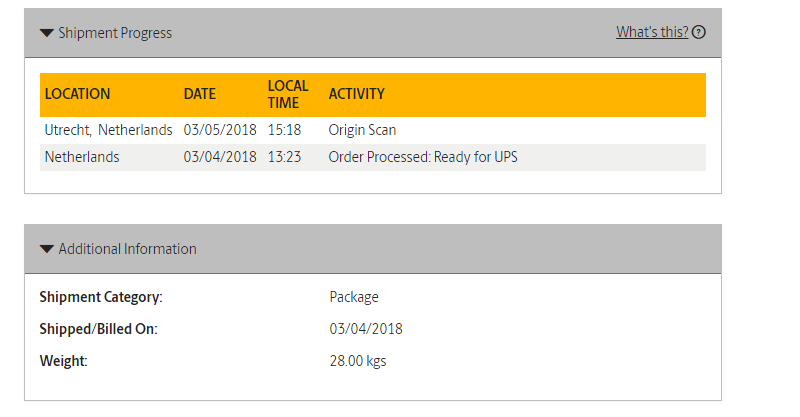Click the ACTIVITY column header
800x417 pixels.
tap(357, 94)
